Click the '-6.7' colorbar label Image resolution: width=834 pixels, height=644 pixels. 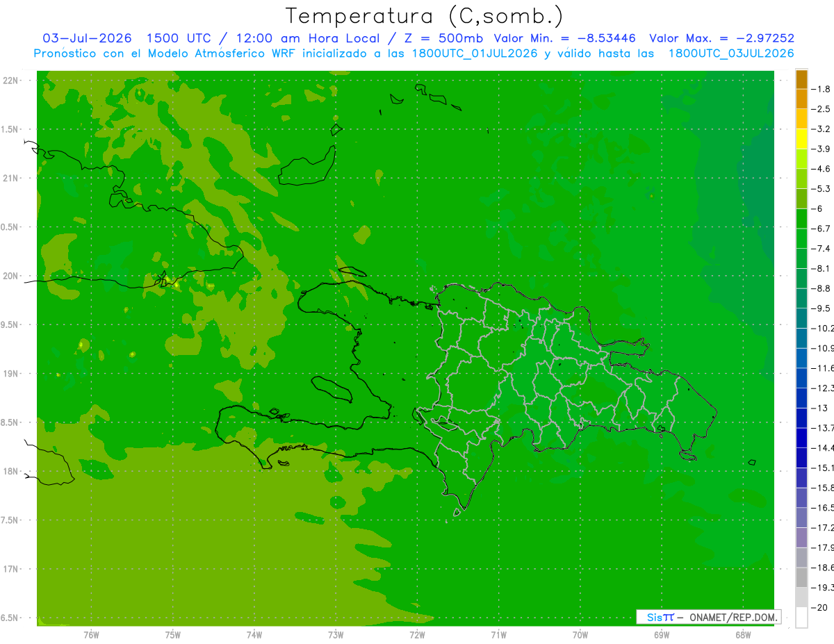pyautogui.click(x=821, y=229)
